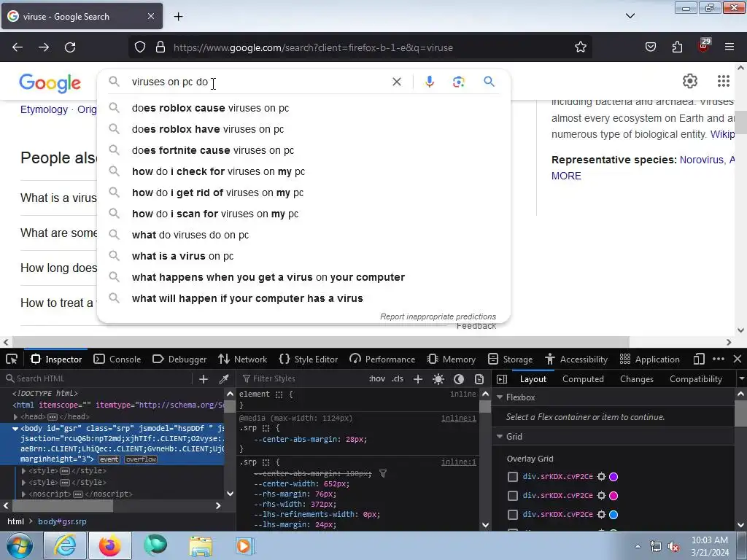Image resolution: width=747 pixels, height=560 pixels.
Task: Open the Windows Start button
Action: (x=20, y=545)
